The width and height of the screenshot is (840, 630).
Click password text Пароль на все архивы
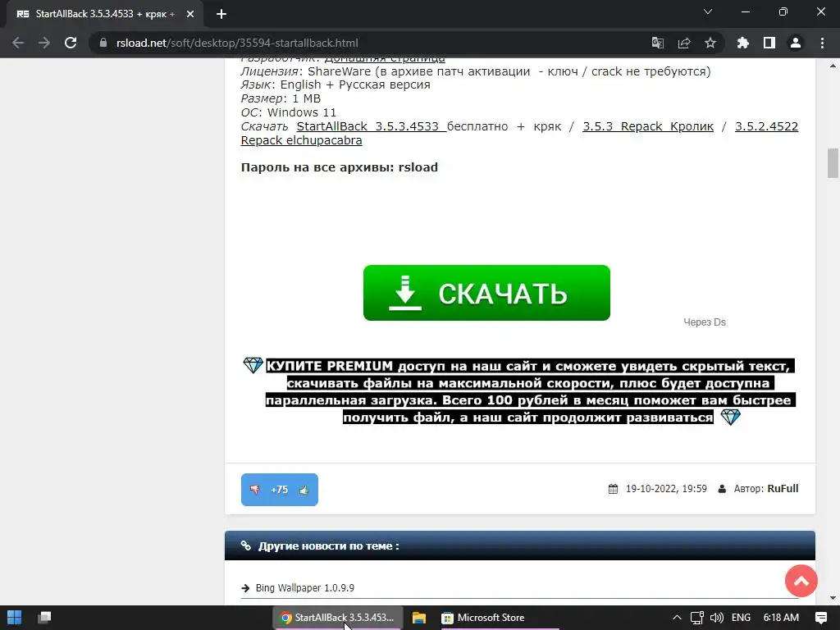pos(339,167)
